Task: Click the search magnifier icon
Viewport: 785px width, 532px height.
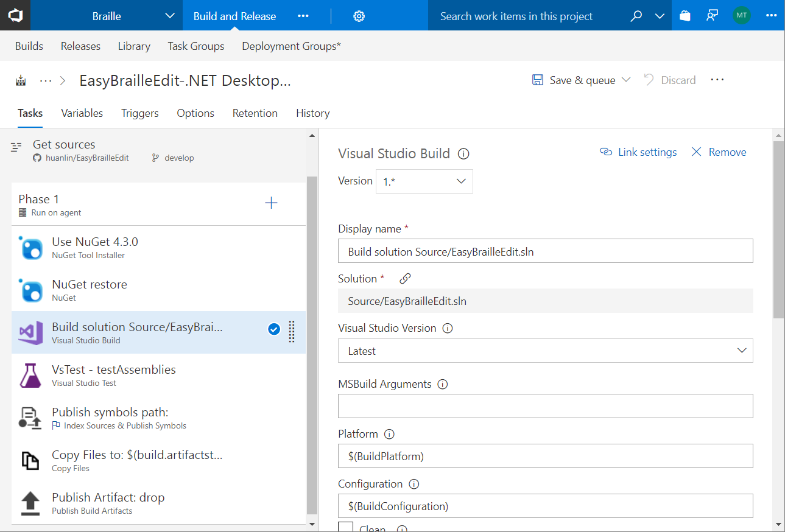Action: tap(636, 16)
